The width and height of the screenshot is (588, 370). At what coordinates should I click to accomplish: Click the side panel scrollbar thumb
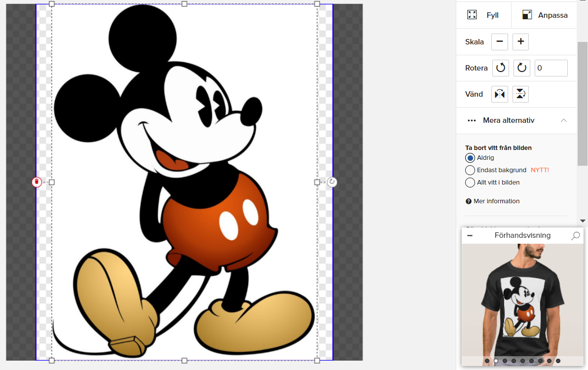point(583,104)
